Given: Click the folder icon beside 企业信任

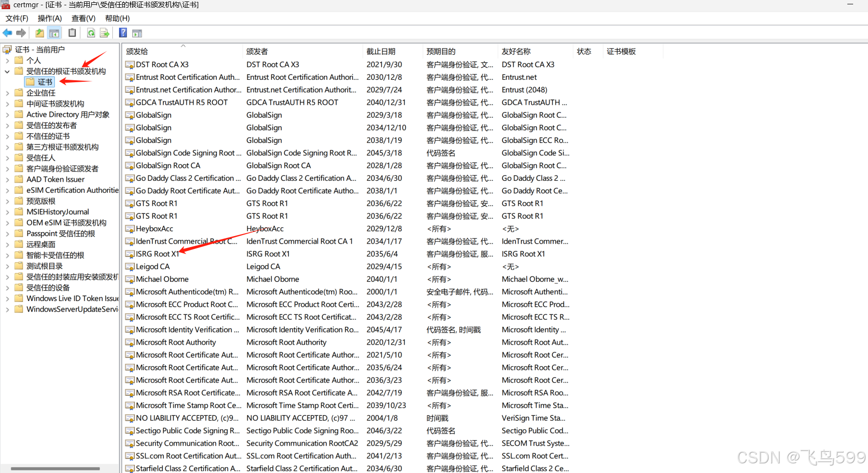Looking at the screenshot, I should click(x=19, y=93).
